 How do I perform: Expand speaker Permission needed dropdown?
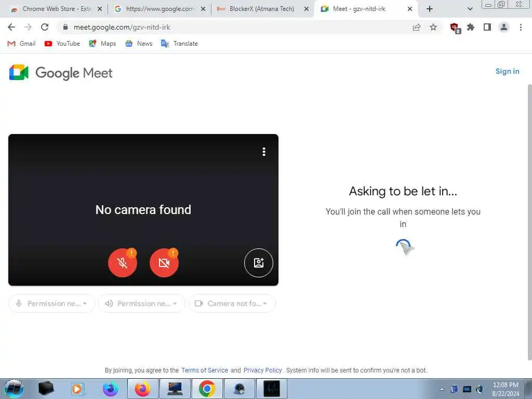point(141,303)
